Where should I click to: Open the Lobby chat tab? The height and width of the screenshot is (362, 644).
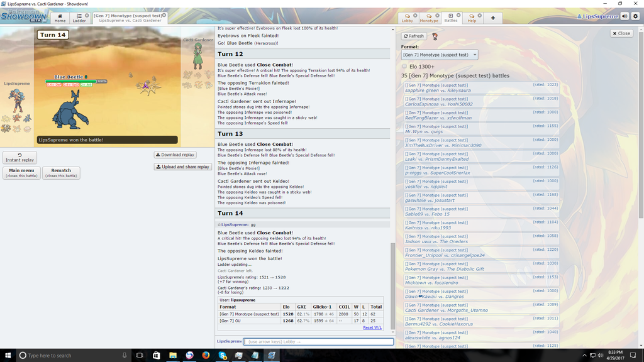click(408, 18)
